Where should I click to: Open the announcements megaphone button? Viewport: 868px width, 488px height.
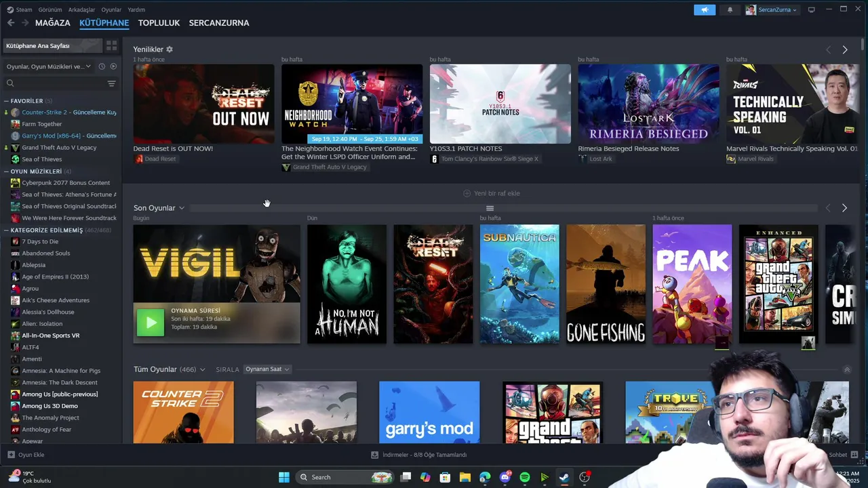[705, 10]
